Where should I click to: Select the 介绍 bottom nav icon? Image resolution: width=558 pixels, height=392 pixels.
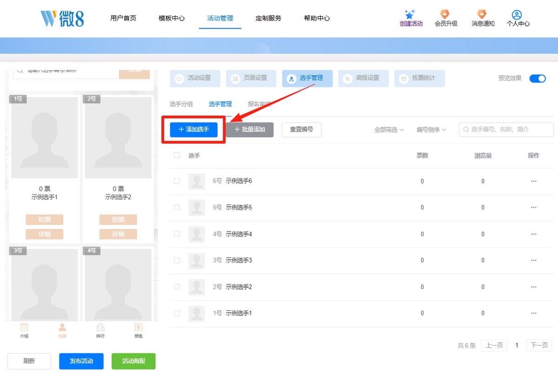click(x=24, y=327)
